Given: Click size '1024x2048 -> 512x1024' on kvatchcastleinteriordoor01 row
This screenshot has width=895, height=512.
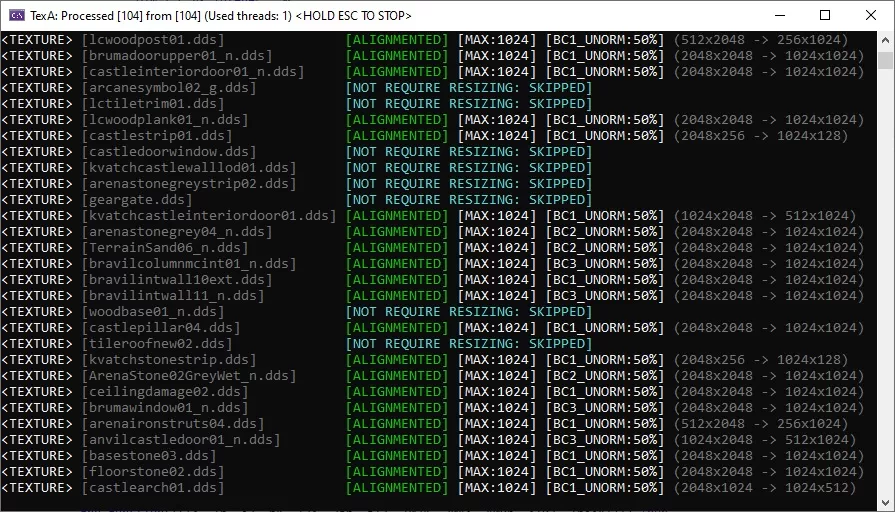Looking at the screenshot, I should tap(765, 216).
